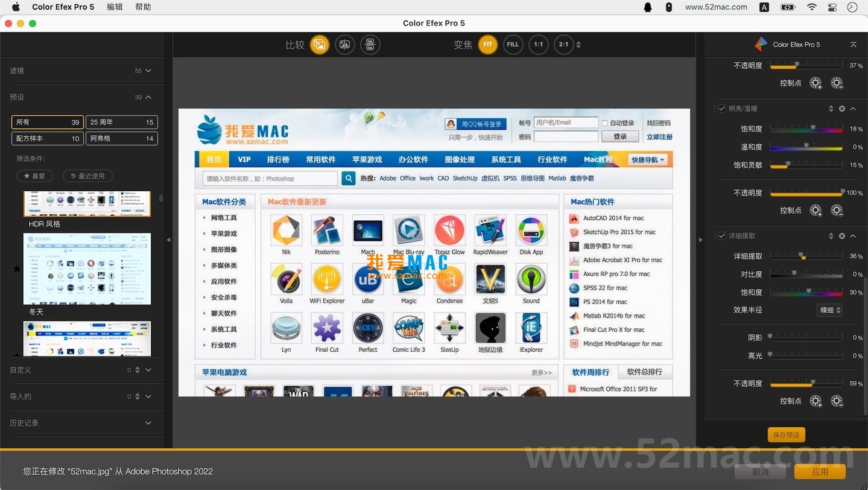
Task: Remove control point in 明亮/温暖 filter
Action: coord(837,211)
